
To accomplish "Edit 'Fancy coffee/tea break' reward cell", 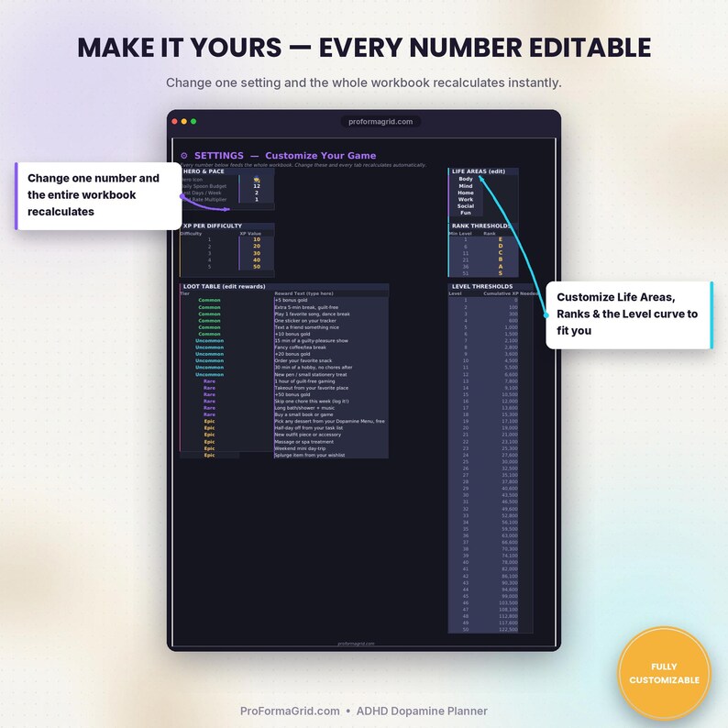I will [x=331, y=347].
